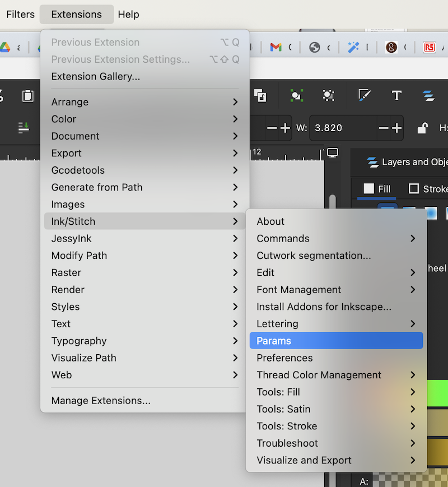Switch to the Fill tab
Screen dimensions: 448x487
click(377, 189)
